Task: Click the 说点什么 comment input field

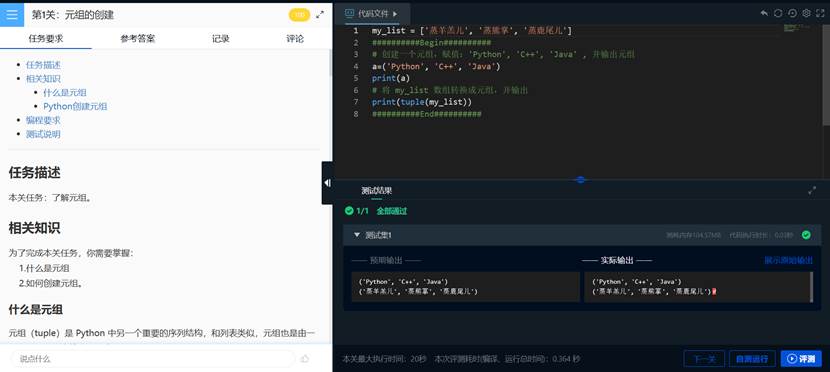Action: 152,359
